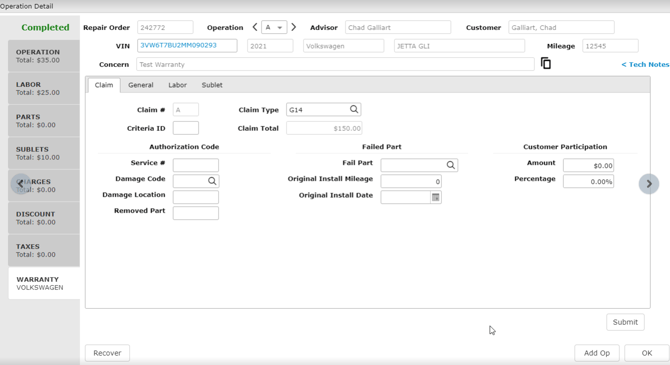Click the model year 2021 field
Image resolution: width=670 pixels, height=365 pixels.
click(270, 46)
